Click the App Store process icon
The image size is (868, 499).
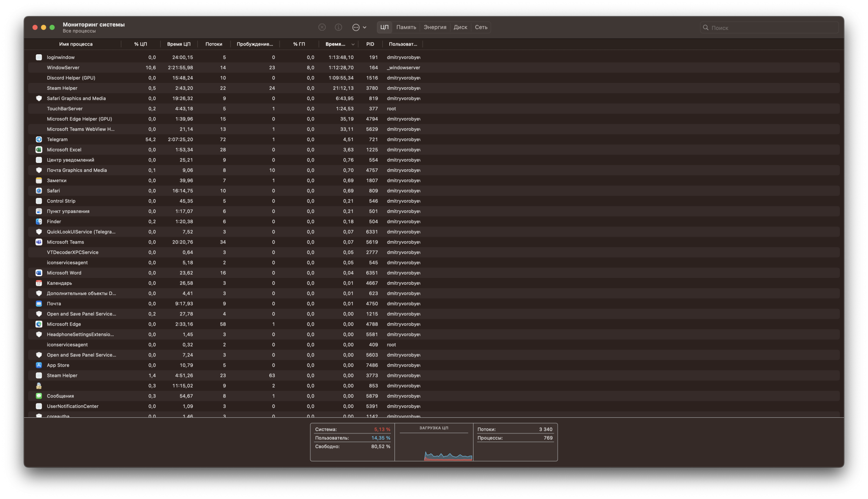click(39, 365)
